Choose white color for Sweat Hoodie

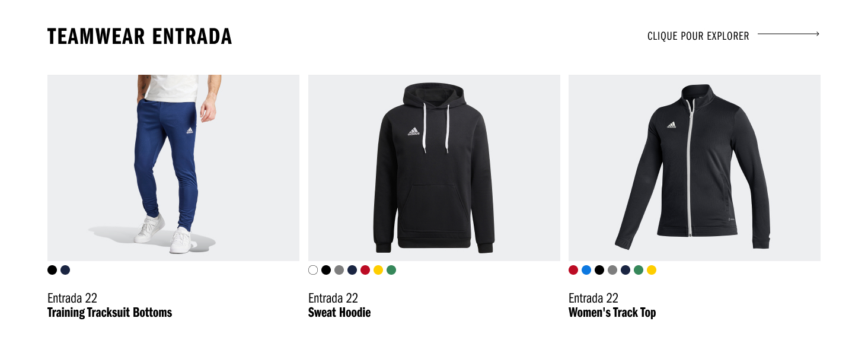point(313,270)
